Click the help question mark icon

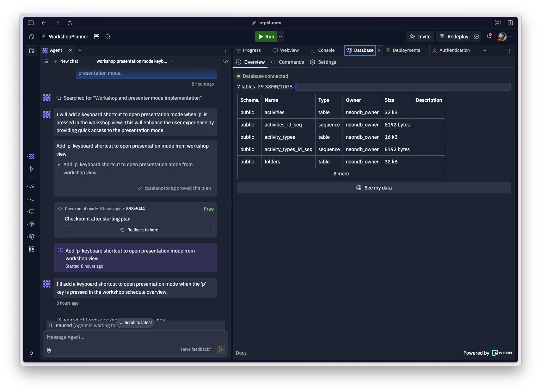click(x=32, y=354)
